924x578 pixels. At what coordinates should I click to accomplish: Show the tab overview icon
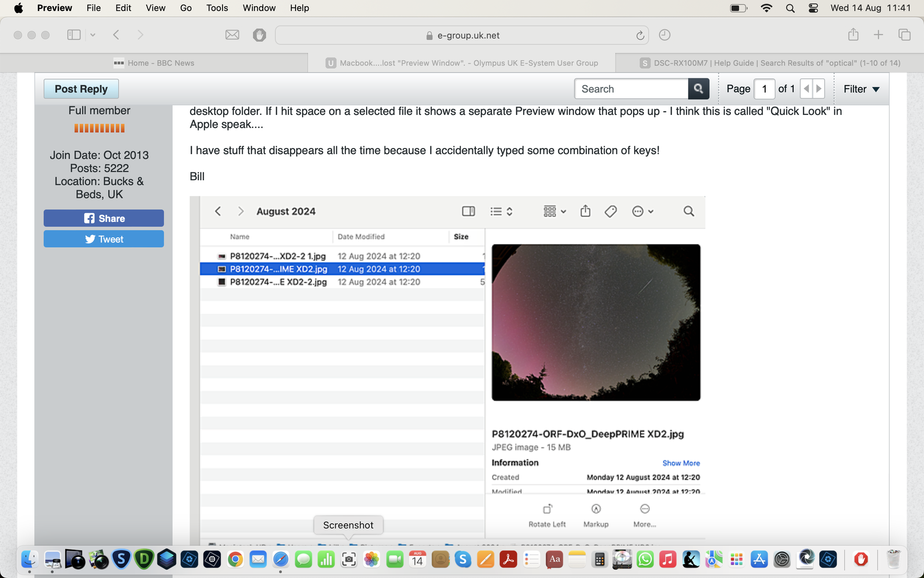click(x=904, y=35)
